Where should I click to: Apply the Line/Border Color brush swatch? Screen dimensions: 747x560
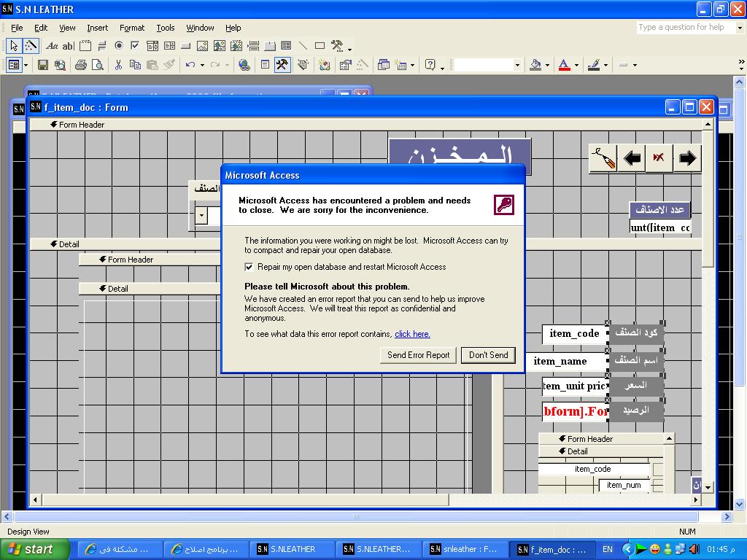click(x=594, y=65)
